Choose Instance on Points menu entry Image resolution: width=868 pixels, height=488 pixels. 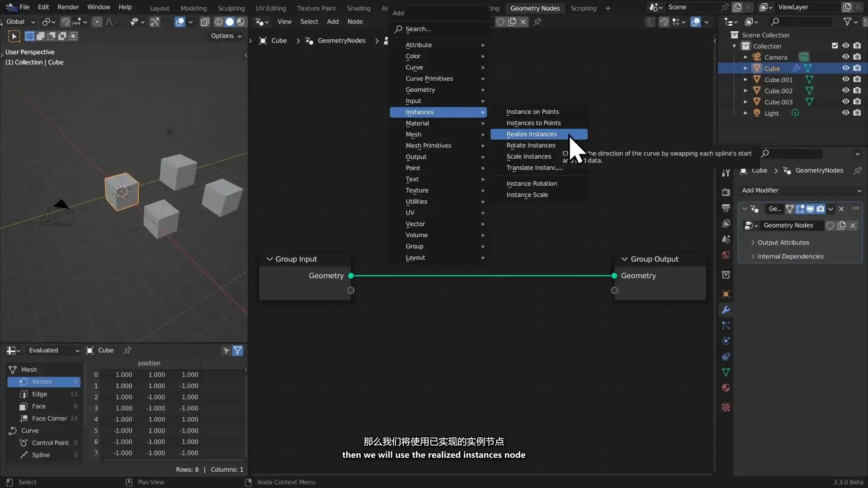click(538, 112)
